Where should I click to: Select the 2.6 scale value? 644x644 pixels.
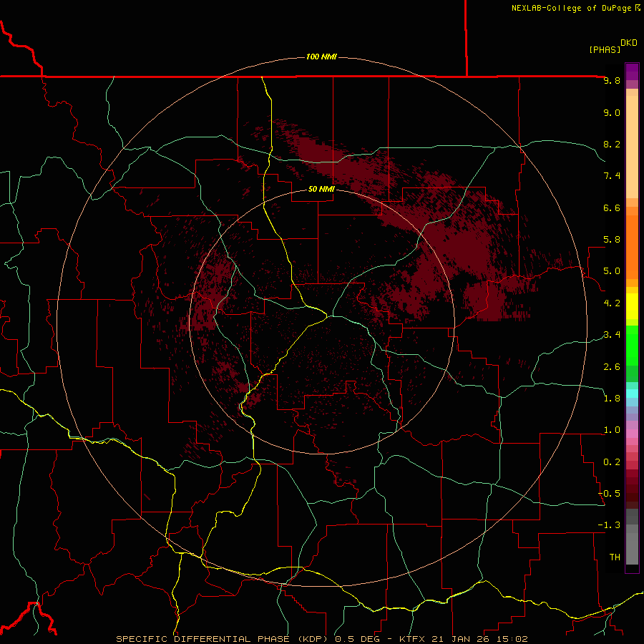coord(612,367)
